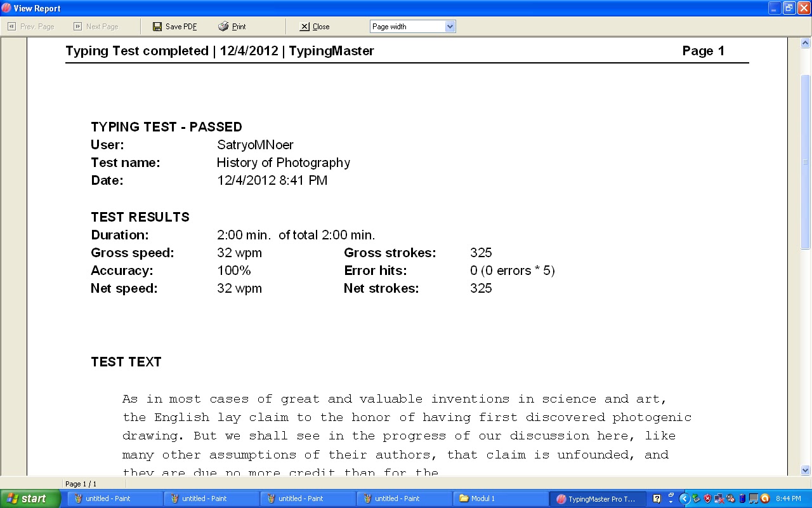Image resolution: width=812 pixels, height=508 pixels.
Task: Click the TypingMaster icon in the title bar
Action: coord(6,8)
